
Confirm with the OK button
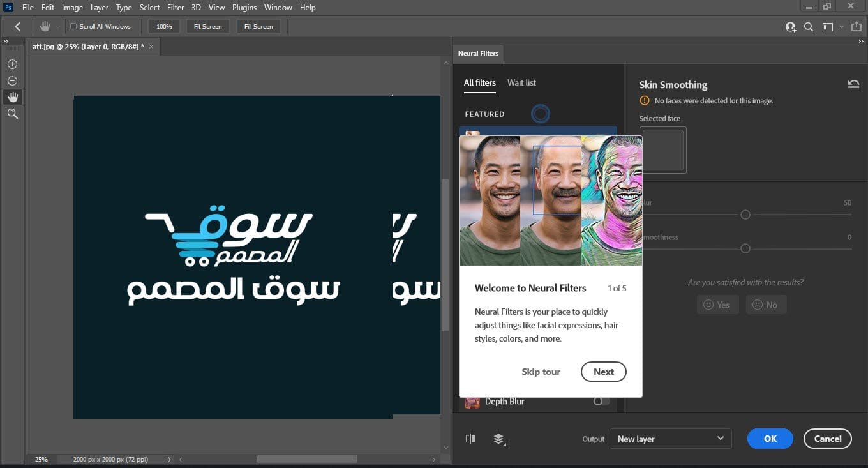(770, 439)
